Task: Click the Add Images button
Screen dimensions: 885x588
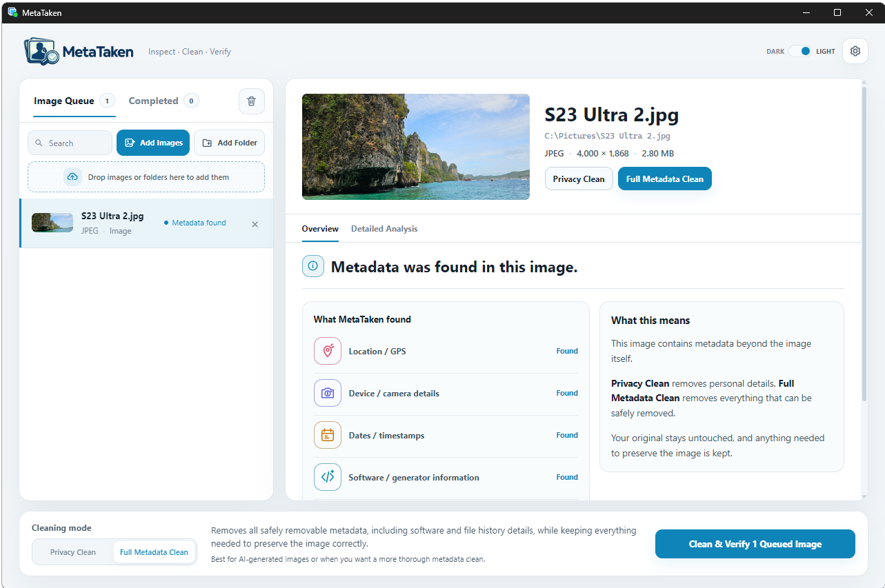Action: point(153,143)
